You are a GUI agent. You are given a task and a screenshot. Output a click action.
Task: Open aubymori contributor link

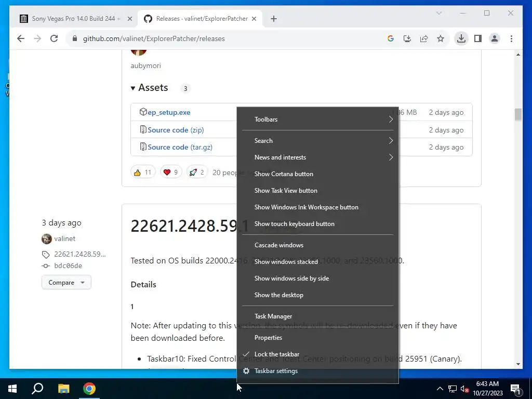pos(145,65)
